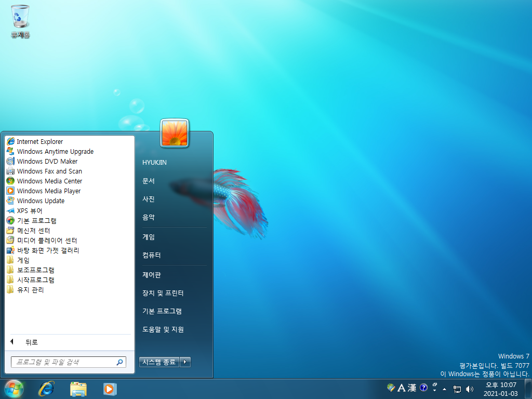Expand the shutdown options arrow
The width and height of the screenshot is (532, 399).
pos(185,362)
